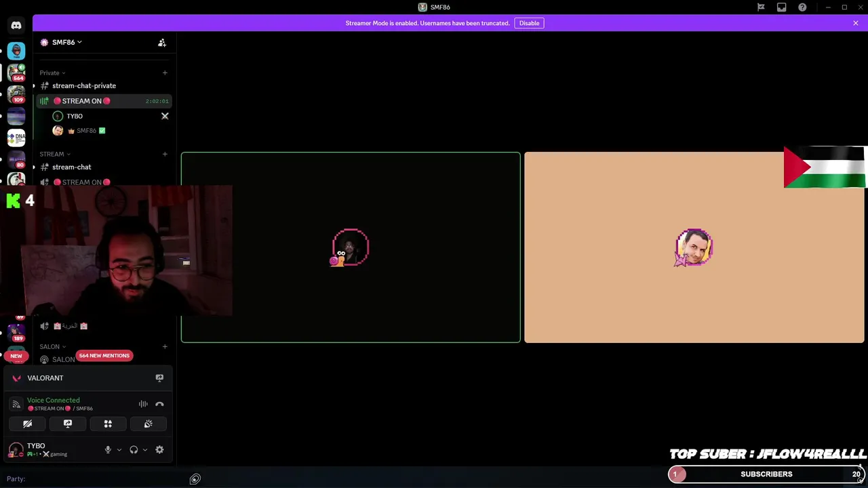Screen dimensions: 868x488
Task: Toggle screen share button in voice panel
Action: [x=68, y=424]
